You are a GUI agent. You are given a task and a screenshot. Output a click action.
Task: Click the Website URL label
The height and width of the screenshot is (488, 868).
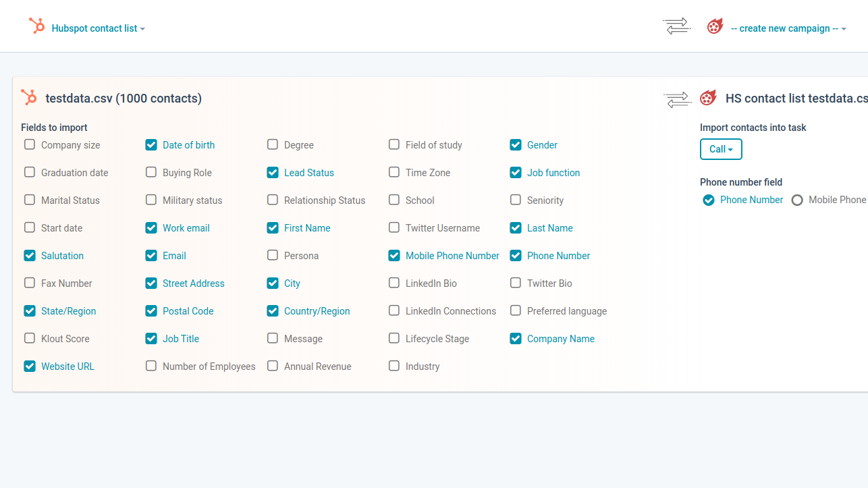(67, 367)
